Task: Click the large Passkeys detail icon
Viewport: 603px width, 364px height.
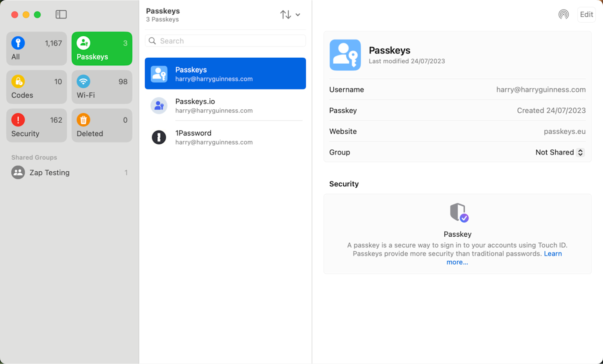Action: click(x=345, y=55)
